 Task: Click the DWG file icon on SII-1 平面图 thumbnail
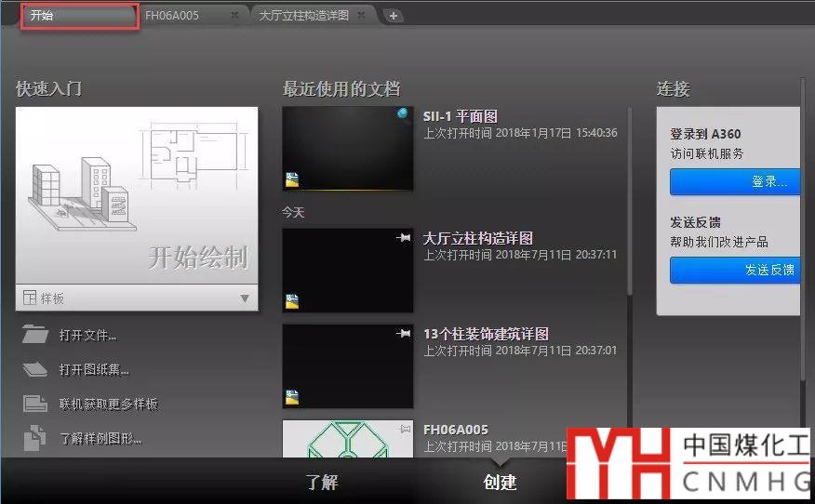[x=292, y=179]
